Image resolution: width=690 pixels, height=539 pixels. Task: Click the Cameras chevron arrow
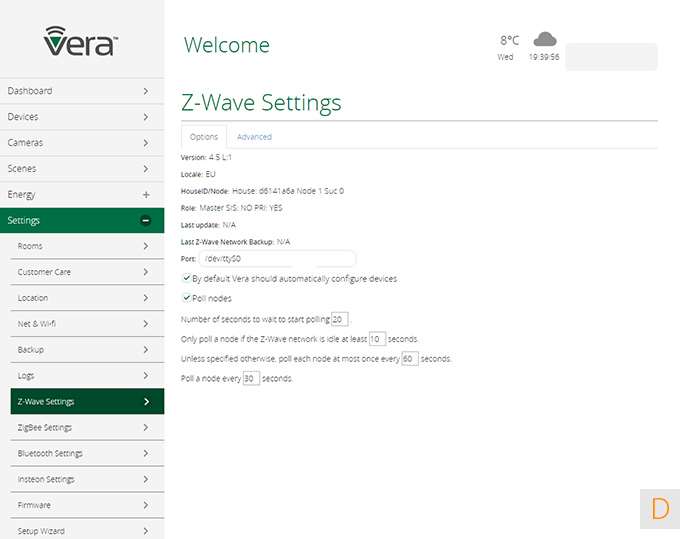[x=146, y=143]
